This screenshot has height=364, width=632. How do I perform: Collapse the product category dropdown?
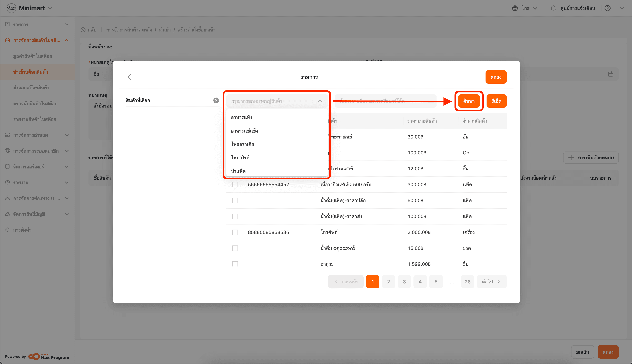tap(320, 101)
